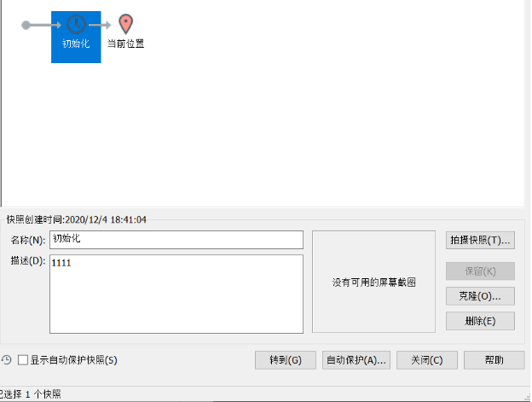Image resolution: width=532 pixels, height=402 pixels.
Task: Click the 当前位置 red location pin
Action: pyautogui.click(x=125, y=24)
